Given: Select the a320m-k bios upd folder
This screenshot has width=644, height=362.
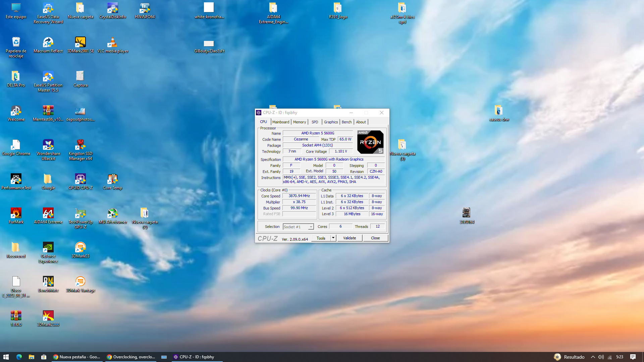Looking at the screenshot, I should tap(402, 13).
